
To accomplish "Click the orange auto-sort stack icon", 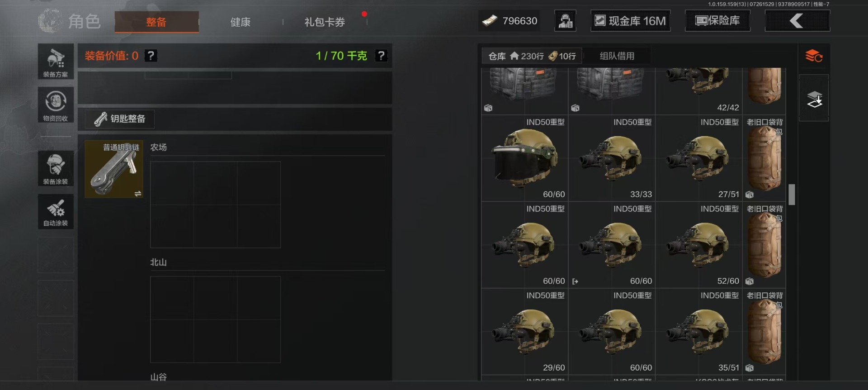I will [814, 56].
